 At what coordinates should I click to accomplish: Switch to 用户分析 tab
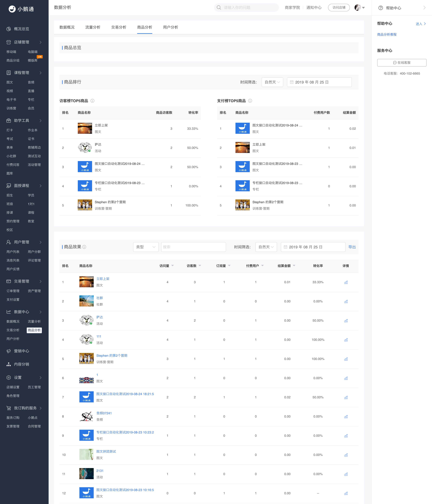(x=171, y=27)
